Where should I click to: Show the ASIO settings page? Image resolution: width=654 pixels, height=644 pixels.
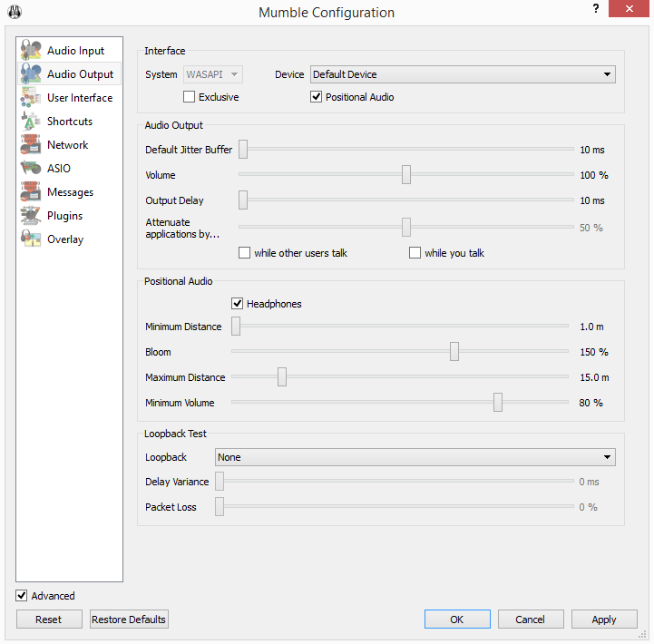pyautogui.click(x=69, y=168)
